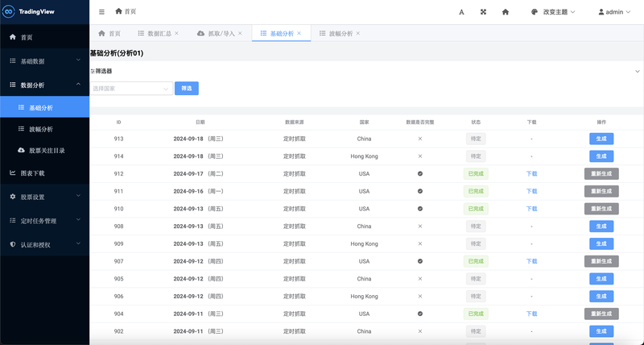Viewport: 644px width, 345px height.
Task: Click the 认证和授权 shield icon
Action: [13, 244]
